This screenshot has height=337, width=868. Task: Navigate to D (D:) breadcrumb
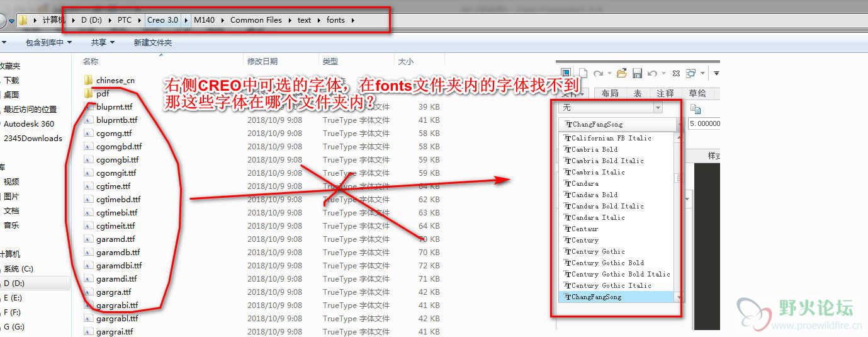pyautogui.click(x=91, y=20)
